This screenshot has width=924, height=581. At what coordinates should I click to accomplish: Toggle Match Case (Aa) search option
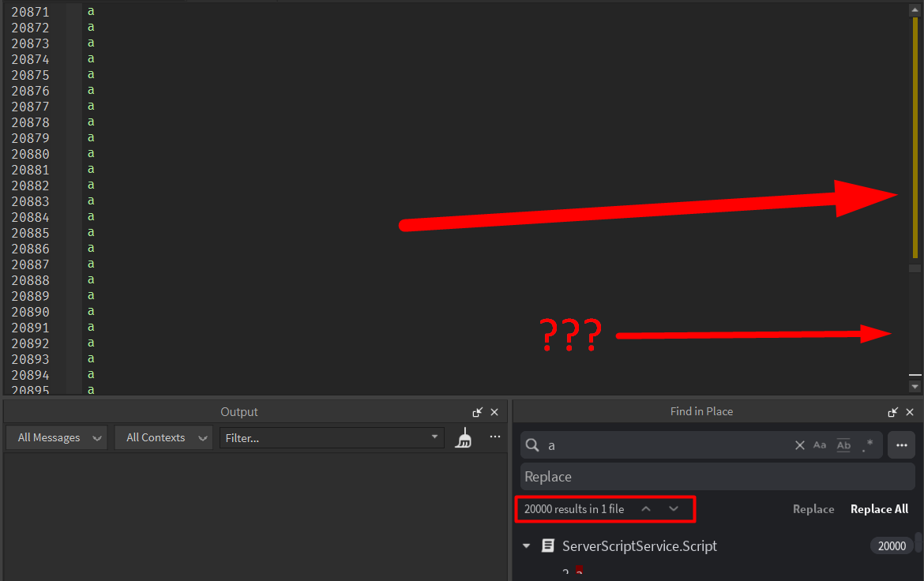tap(820, 445)
